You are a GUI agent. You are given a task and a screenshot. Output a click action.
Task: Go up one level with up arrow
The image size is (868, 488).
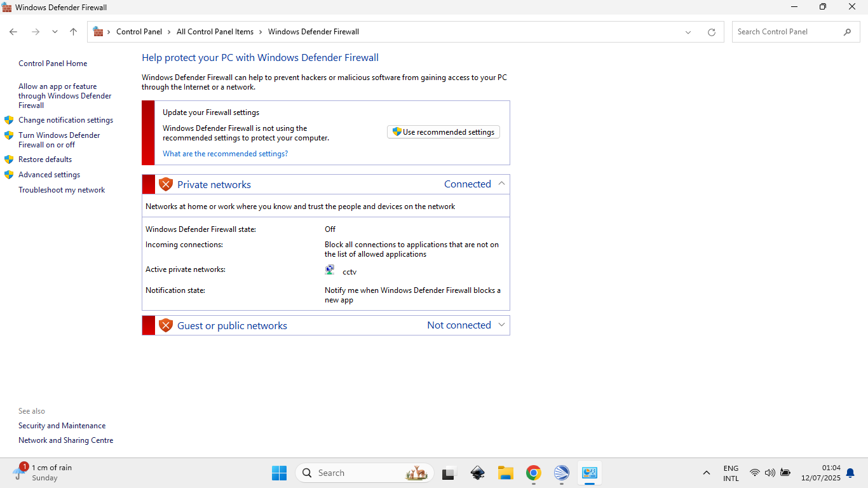(73, 32)
